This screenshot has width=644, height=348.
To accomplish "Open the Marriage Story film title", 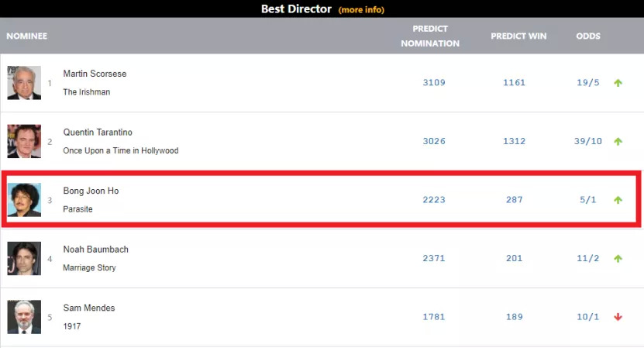I will click(x=90, y=268).
